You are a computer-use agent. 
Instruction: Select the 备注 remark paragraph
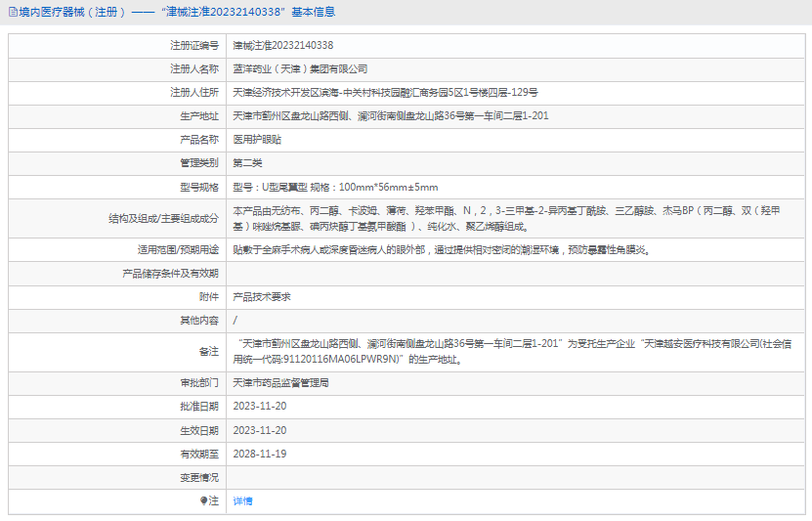pyautogui.click(x=518, y=351)
